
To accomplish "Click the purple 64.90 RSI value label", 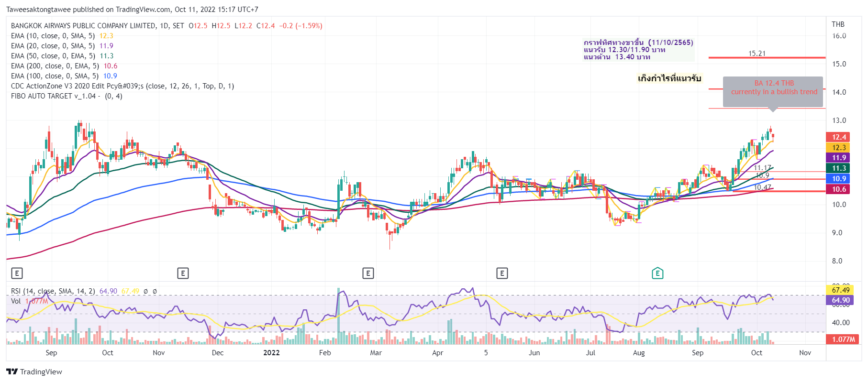I will tap(840, 300).
